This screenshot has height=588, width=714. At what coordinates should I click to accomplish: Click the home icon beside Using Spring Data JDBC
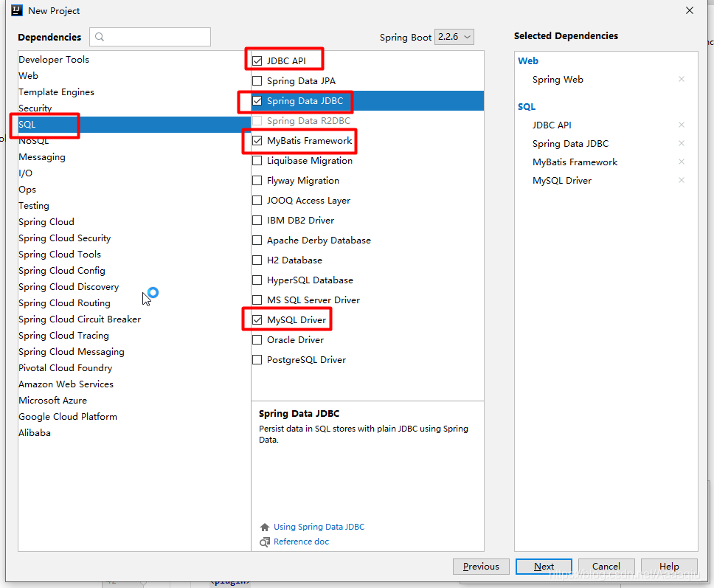(x=265, y=527)
